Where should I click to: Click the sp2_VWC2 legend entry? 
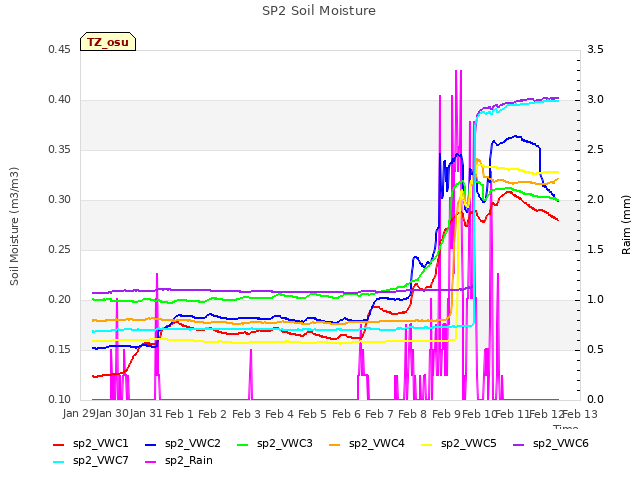coord(183,444)
